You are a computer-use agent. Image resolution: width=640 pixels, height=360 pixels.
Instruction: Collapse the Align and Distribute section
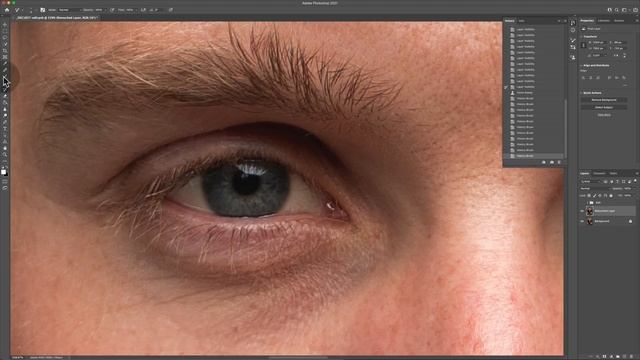point(581,65)
